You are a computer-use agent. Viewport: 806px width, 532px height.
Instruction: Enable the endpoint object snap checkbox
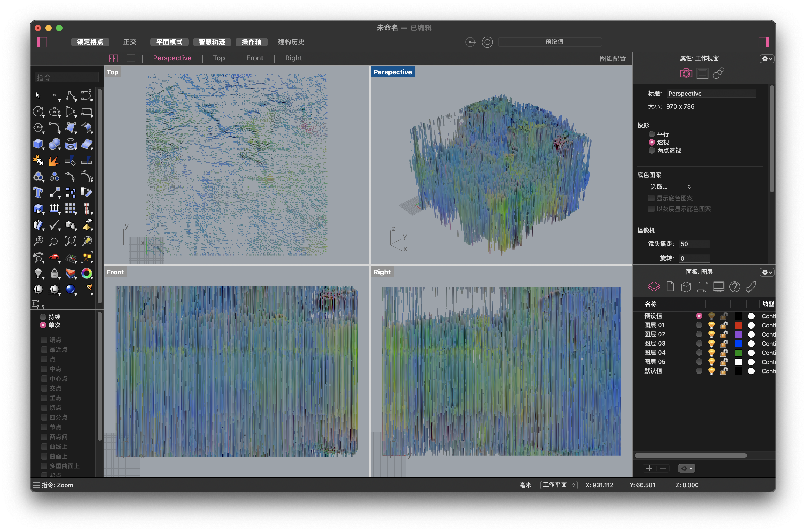[44, 340]
